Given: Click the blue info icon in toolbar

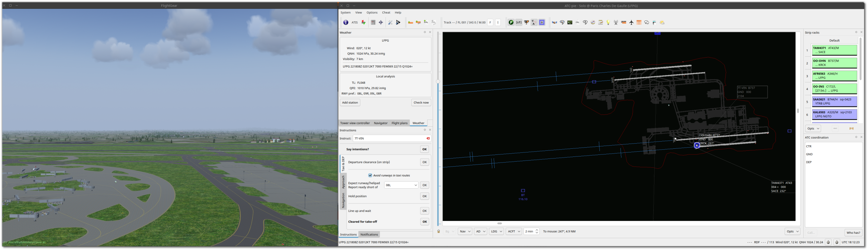Looking at the screenshot, I should (x=346, y=22).
